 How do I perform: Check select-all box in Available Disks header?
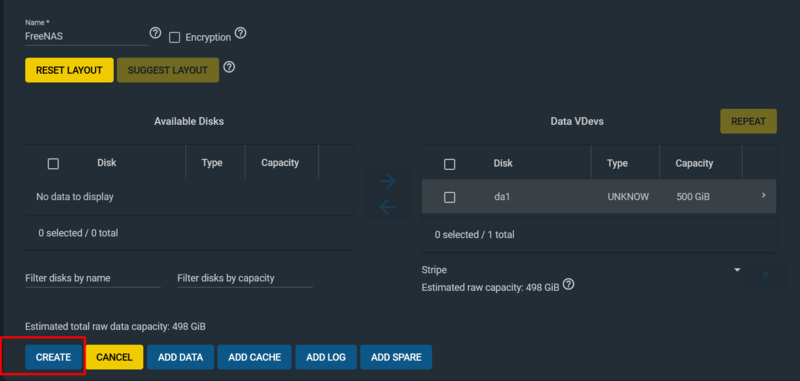53,164
